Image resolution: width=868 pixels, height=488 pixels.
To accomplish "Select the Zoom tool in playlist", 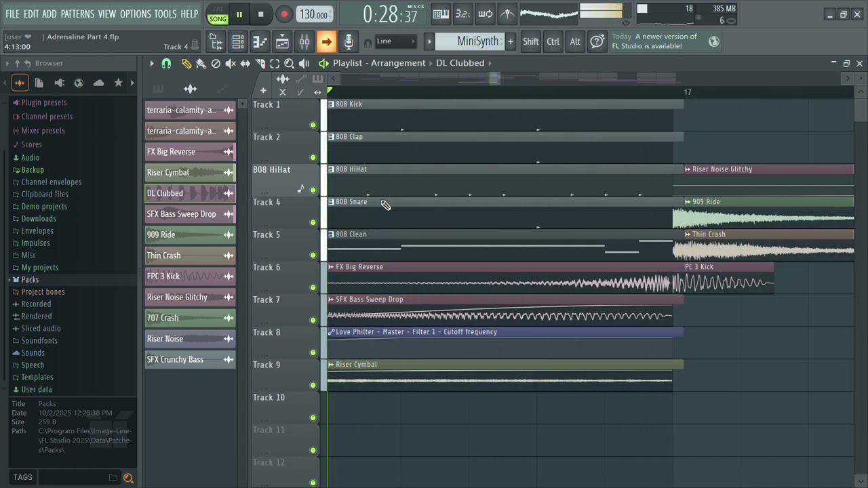I will pos(289,63).
